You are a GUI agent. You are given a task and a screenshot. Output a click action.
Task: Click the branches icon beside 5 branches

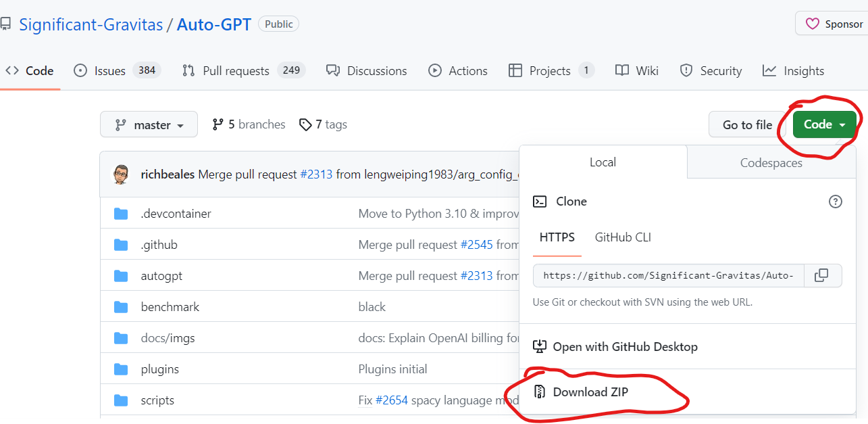[x=218, y=124]
